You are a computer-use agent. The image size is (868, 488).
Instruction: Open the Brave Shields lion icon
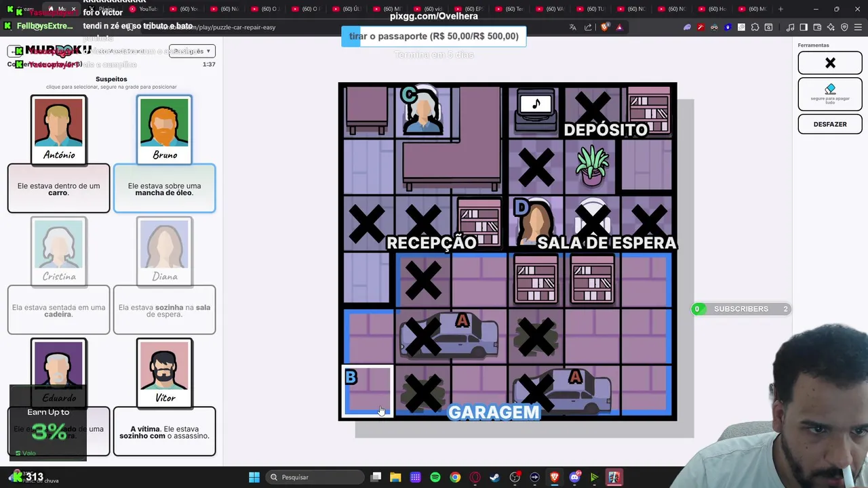[x=604, y=27]
